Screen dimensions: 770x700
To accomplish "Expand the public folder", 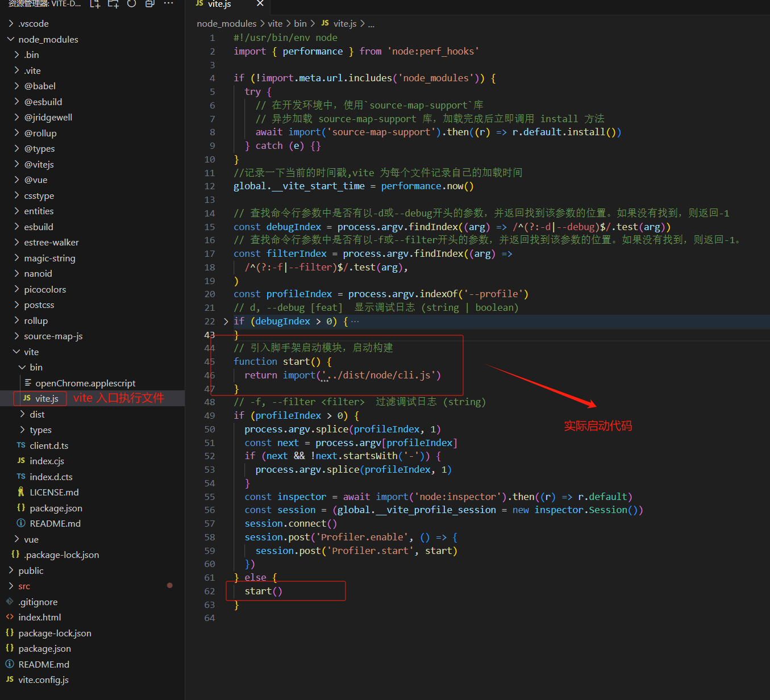I will pos(11,570).
